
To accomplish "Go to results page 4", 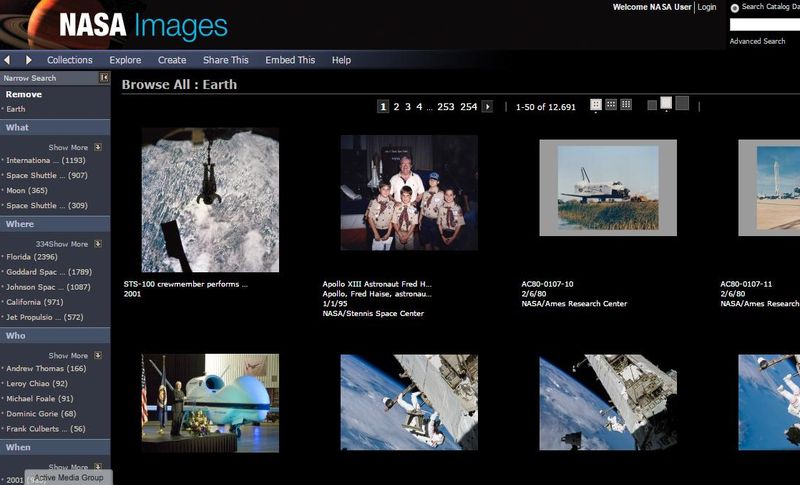I will pos(419,107).
